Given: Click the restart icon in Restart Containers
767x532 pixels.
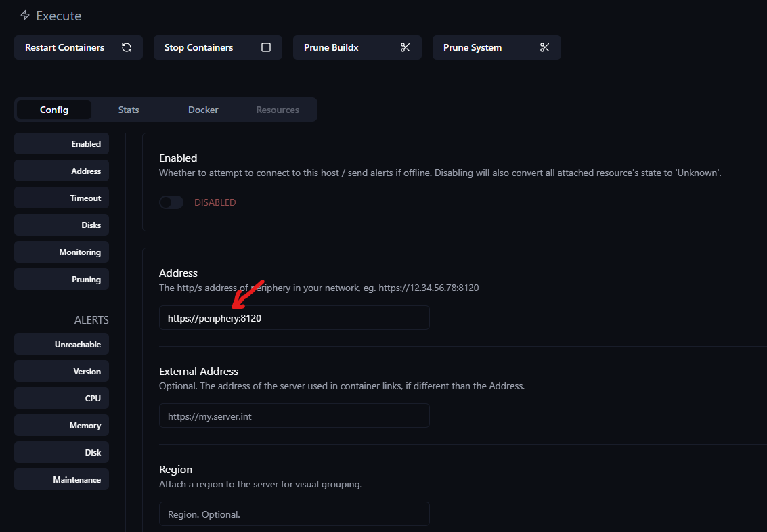Looking at the screenshot, I should 127,47.
